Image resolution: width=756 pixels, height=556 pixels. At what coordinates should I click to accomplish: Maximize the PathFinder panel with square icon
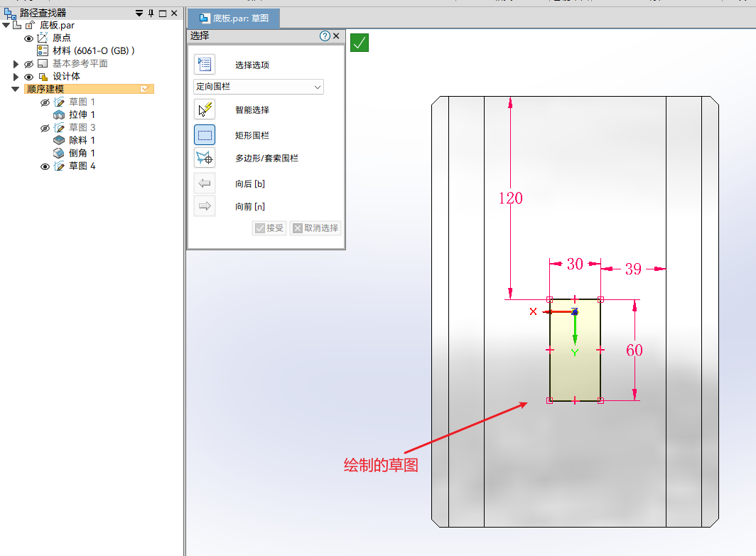163,14
